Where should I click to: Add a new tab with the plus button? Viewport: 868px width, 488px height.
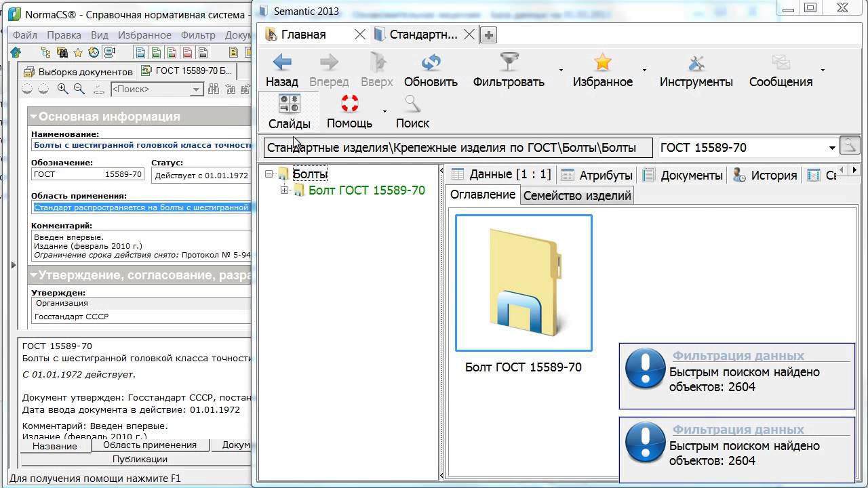coord(488,35)
